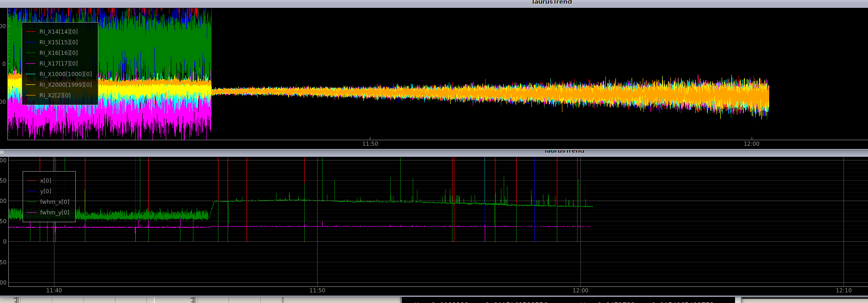Select the RI_X17[17][0] legend item
The height and width of the screenshot is (303, 868).
[58, 64]
